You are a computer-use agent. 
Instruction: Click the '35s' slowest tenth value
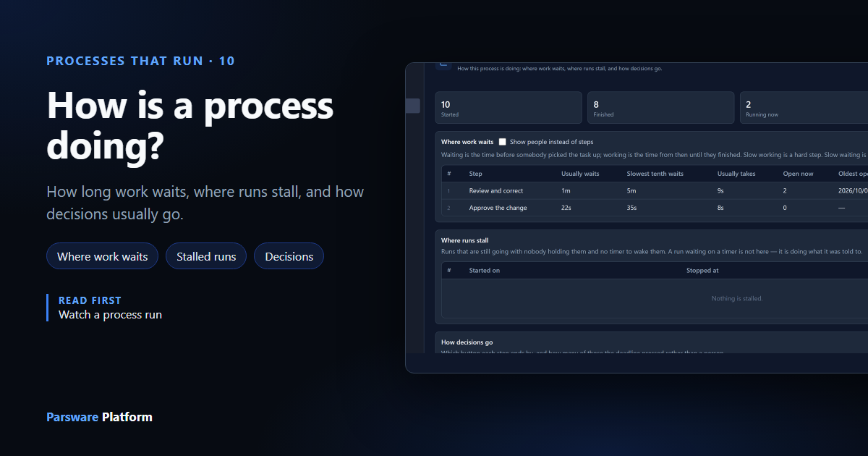(633, 208)
